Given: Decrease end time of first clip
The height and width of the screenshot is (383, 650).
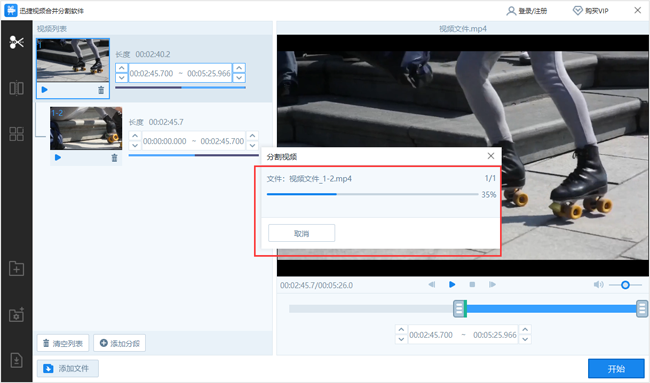Looking at the screenshot, I should click(x=239, y=78).
